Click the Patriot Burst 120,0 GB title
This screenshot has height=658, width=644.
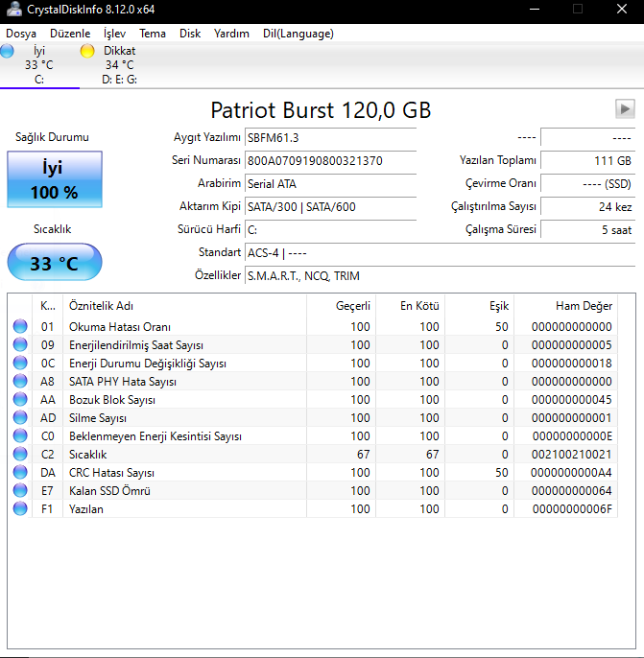pos(321,110)
